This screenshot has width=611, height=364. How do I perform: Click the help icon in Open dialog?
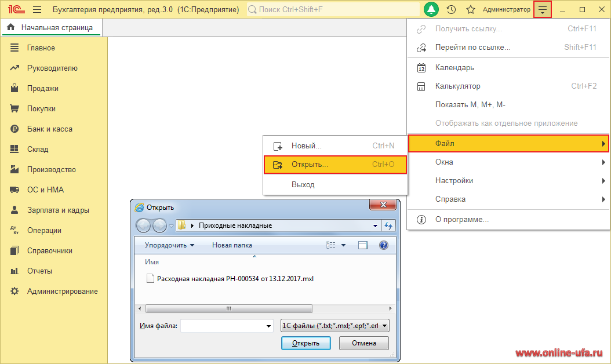[x=383, y=245]
